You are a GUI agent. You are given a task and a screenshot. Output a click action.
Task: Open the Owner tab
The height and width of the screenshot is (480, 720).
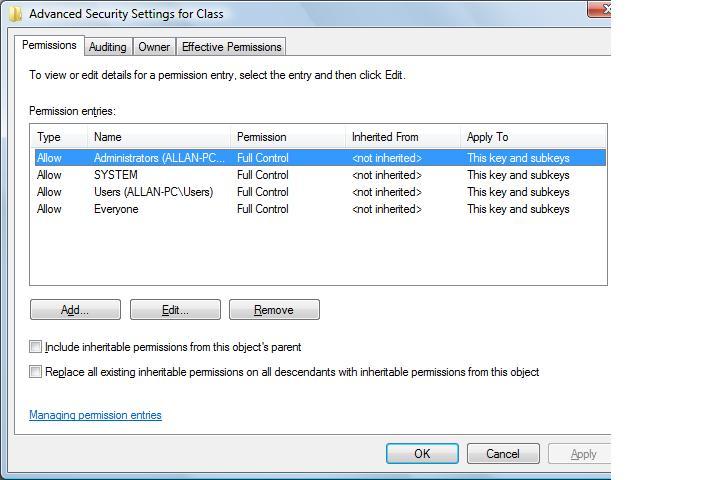coord(154,47)
